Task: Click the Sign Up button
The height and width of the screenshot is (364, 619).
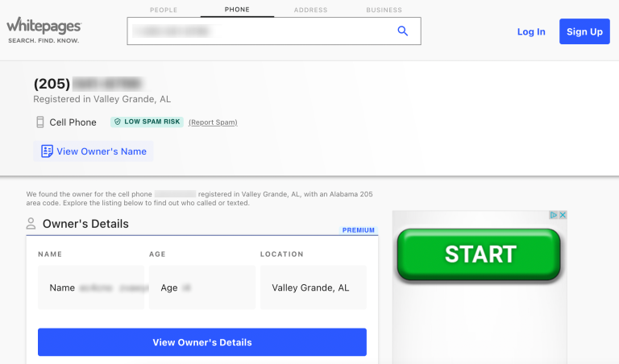Action: click(584, 31)
